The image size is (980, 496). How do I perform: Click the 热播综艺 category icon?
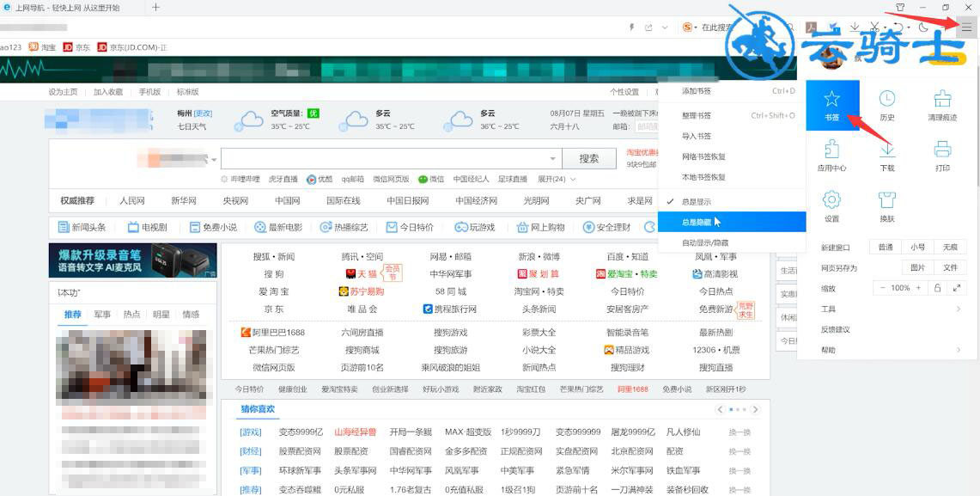(326, 227)
